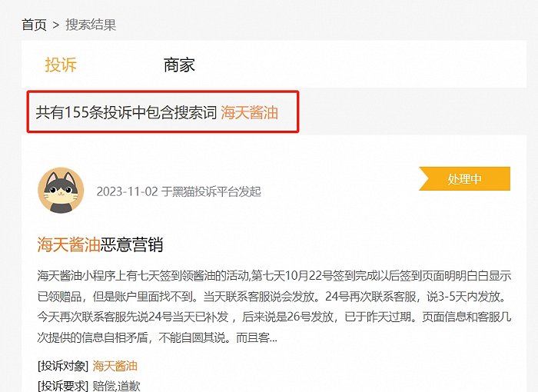Open 海天酱油 link beside 投诉对象

(115, 366)
